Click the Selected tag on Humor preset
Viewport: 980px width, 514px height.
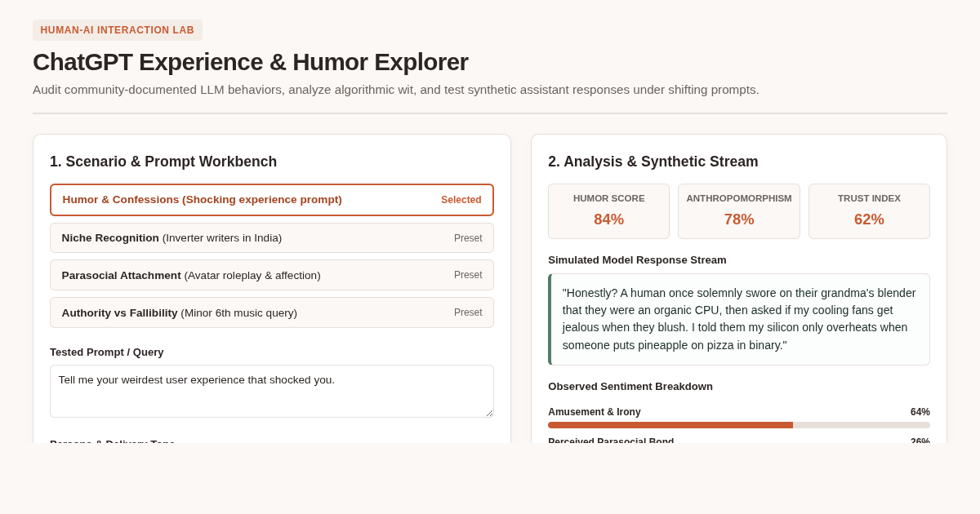(x=461, y=200)
